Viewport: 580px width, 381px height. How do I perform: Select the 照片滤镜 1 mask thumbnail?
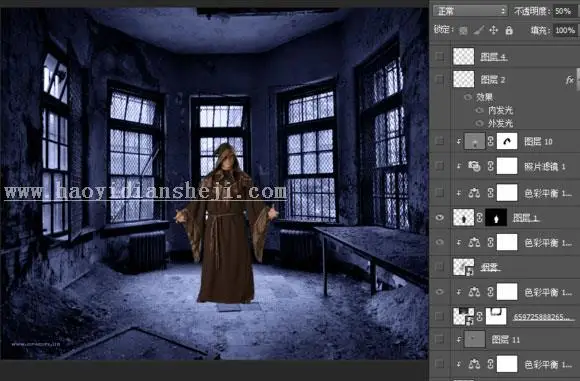point(507,166)
